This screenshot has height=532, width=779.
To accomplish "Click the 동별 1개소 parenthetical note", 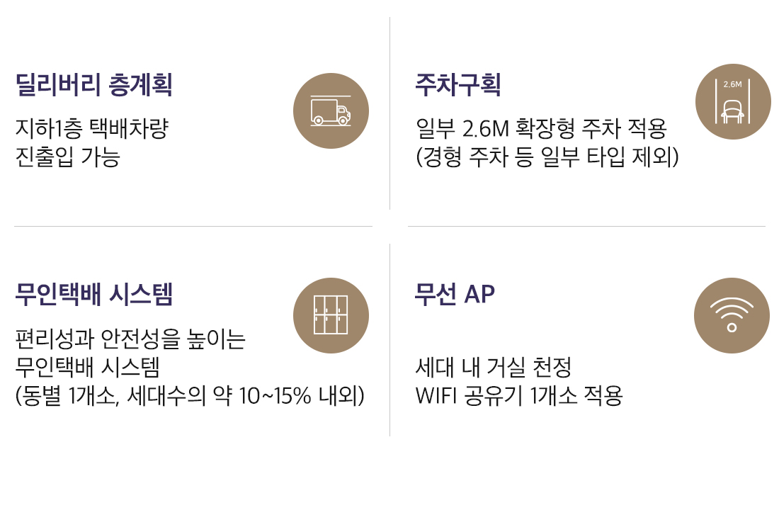I will click(190, 395).
